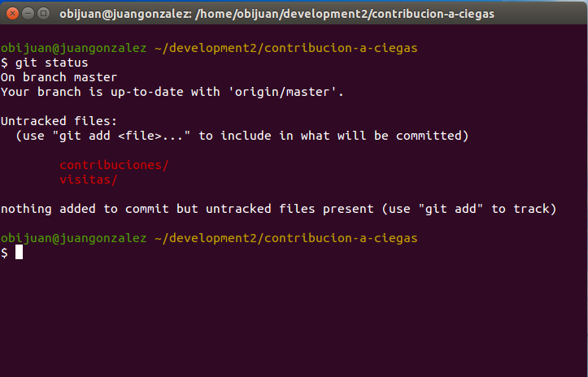Click the 'Untracked files:' heading

point(59,121)
